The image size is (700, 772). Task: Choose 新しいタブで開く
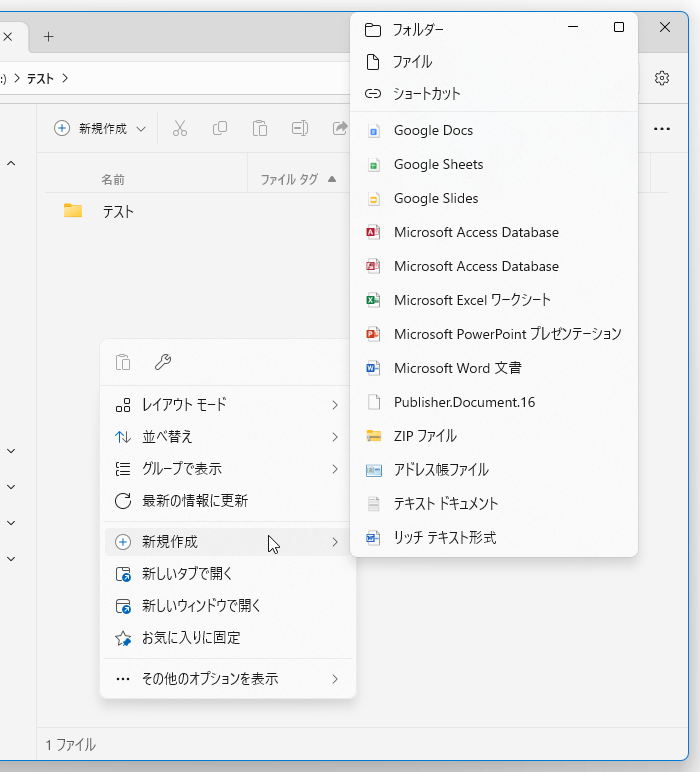tap(227, 574)
